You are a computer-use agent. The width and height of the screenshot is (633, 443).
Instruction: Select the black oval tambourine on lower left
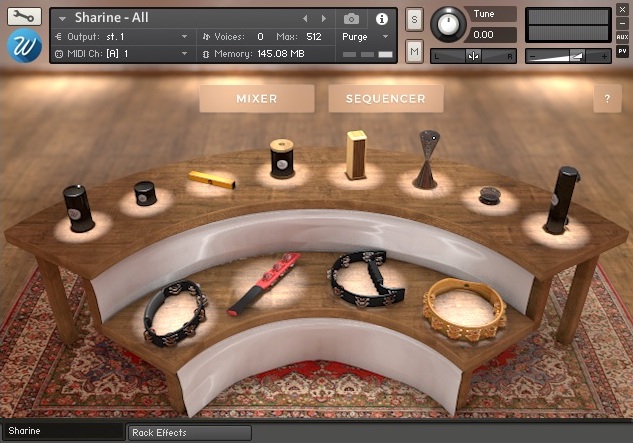175,313
